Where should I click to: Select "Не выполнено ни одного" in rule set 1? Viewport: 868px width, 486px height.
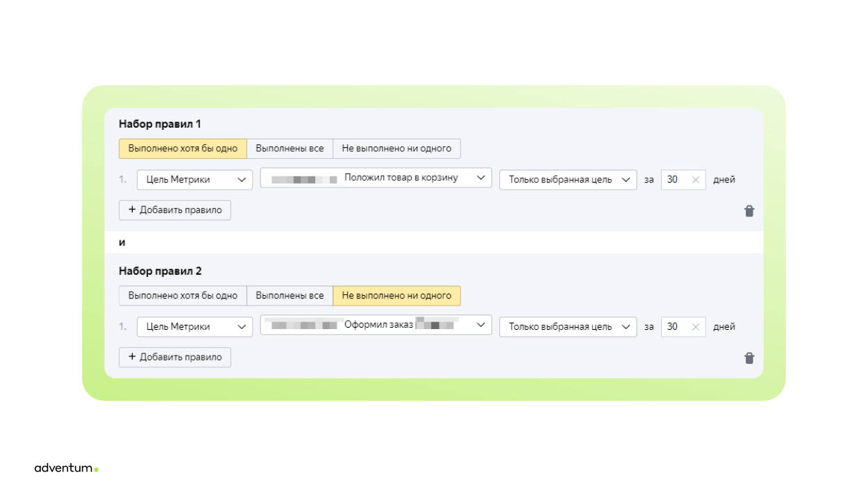point(397,149)
